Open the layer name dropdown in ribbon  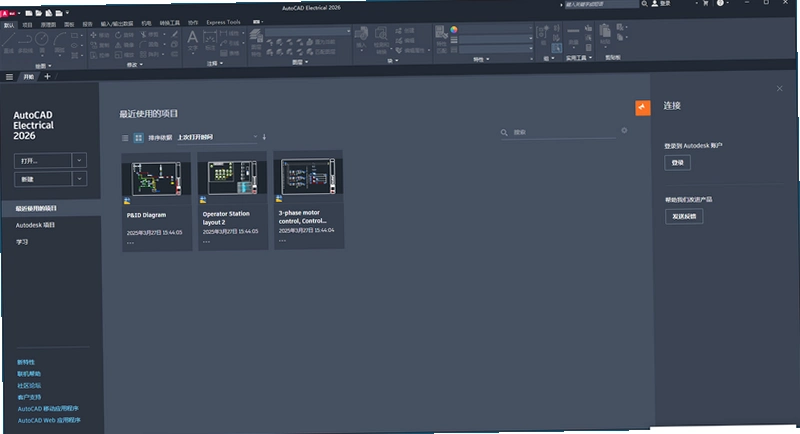point(308,32)
